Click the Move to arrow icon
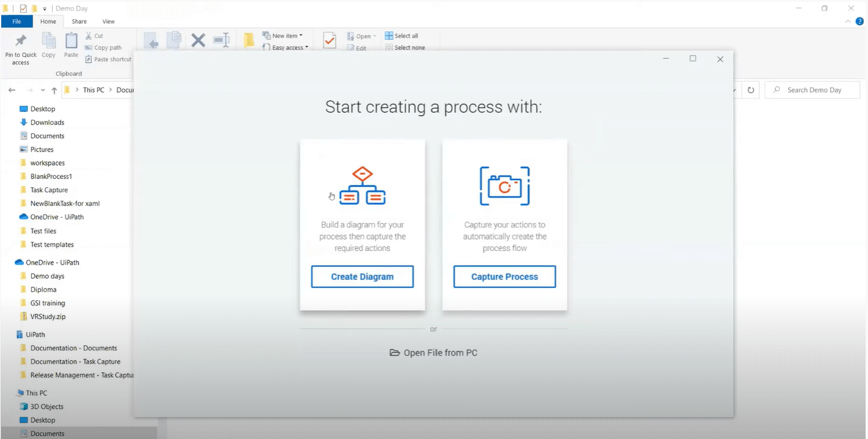The image size is (868, 439). pos(151,41)
